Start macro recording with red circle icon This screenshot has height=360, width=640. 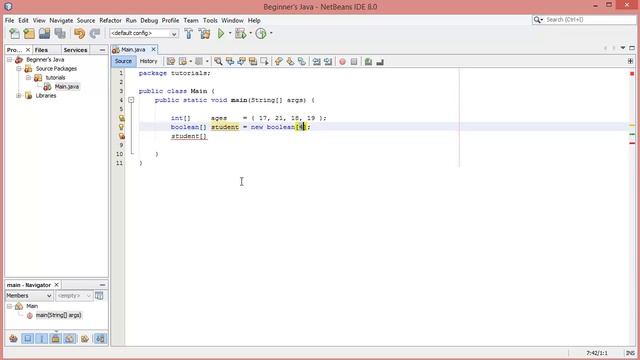pos(342,62)
